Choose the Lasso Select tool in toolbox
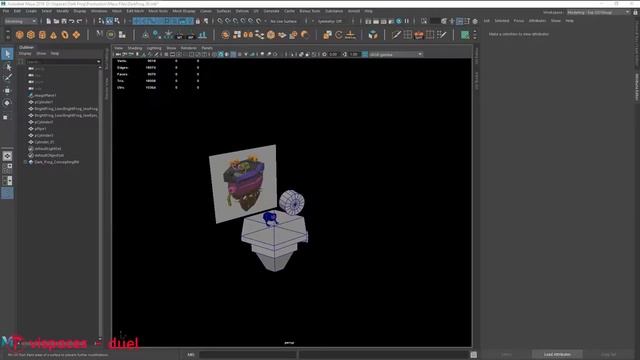 point(7,66)
